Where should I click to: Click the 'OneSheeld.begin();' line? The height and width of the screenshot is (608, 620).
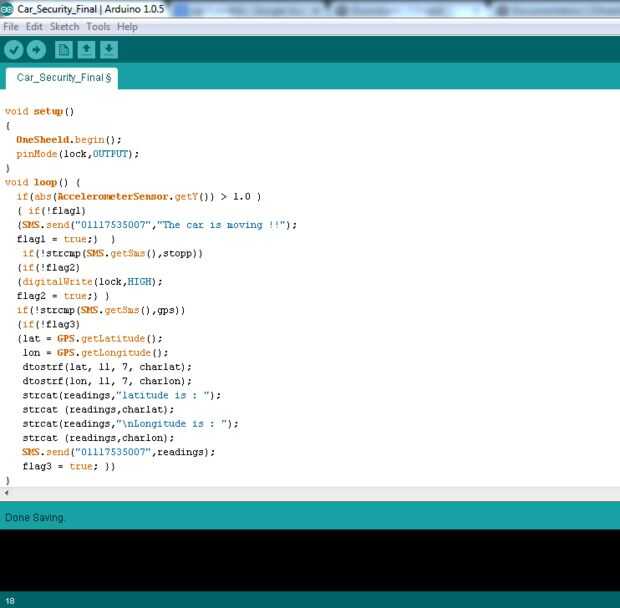tap(69, 140)
